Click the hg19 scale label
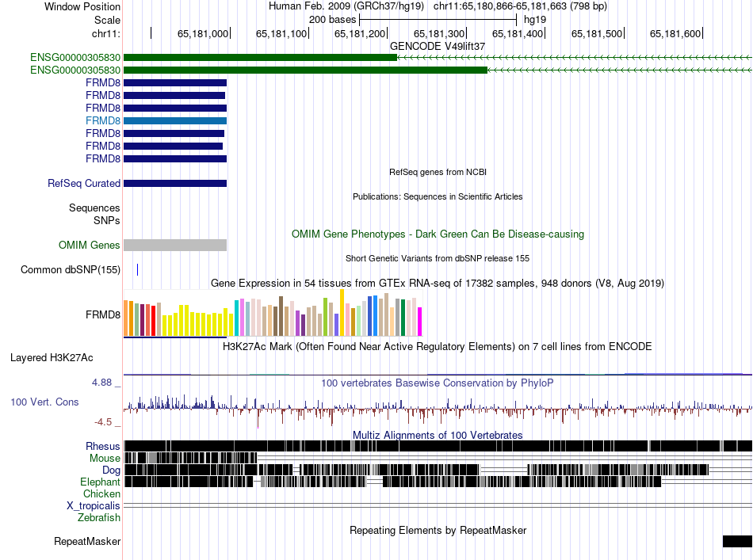Screen dimensions: 753x560 (534, 20)
